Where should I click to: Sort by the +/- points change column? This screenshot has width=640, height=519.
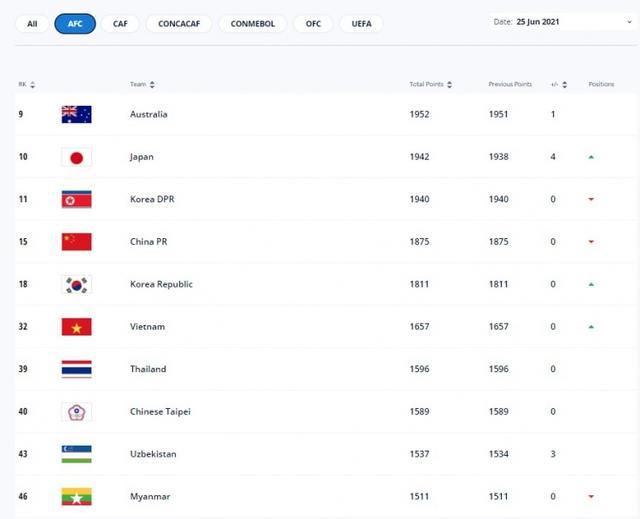coord(559,85)
